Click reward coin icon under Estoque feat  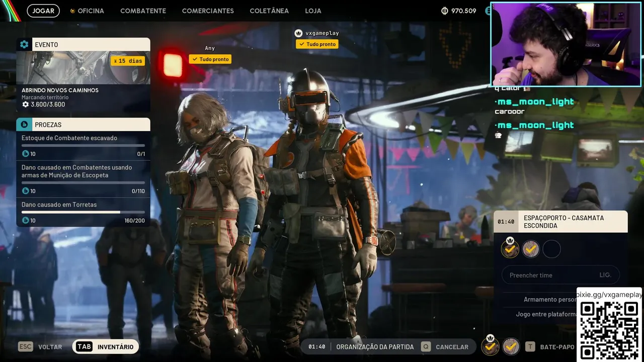(25, 153)
